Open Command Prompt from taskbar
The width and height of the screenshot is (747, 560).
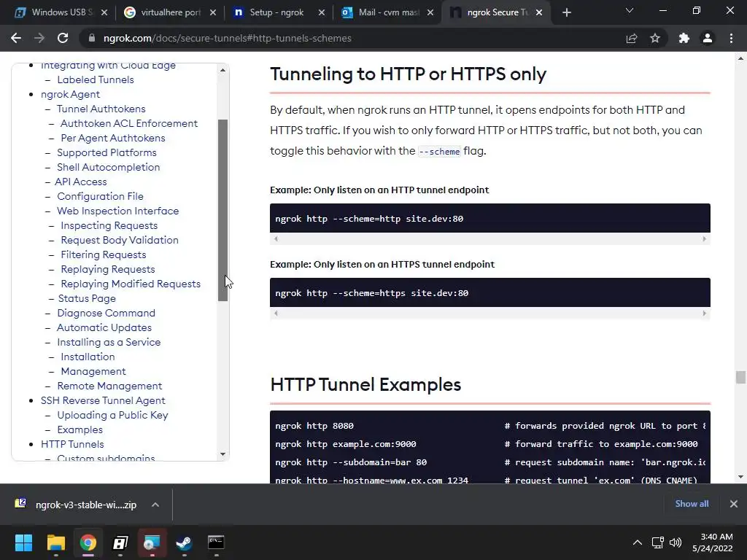tap(216, 542)
